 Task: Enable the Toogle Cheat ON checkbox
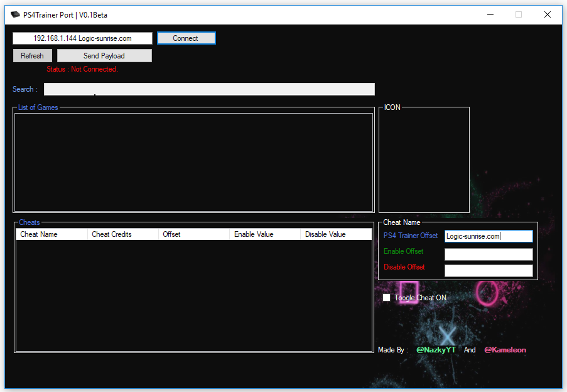click(387, 298)
